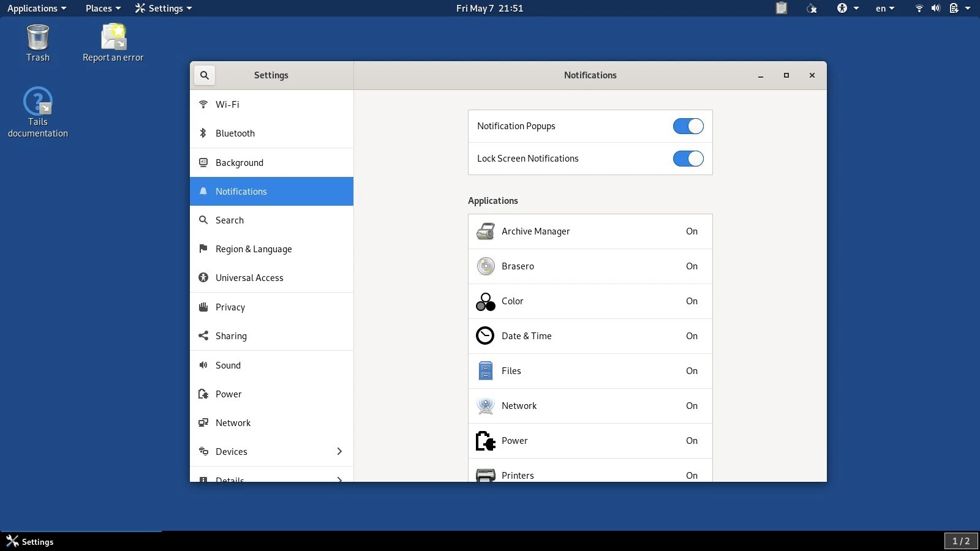Click the Background monitor icon in the sidebar
This screenshot has width=980, height=551.
point(203,163)
